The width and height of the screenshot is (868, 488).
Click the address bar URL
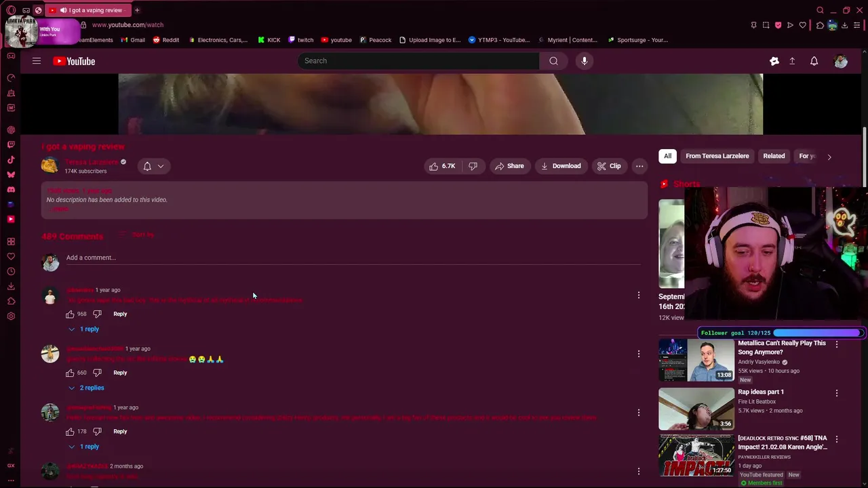(127, 25)
